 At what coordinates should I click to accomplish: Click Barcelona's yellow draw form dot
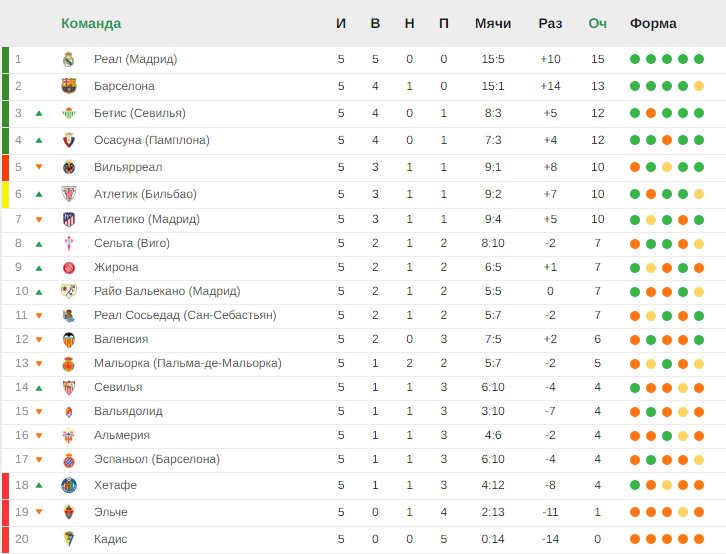tap(699, 86)
